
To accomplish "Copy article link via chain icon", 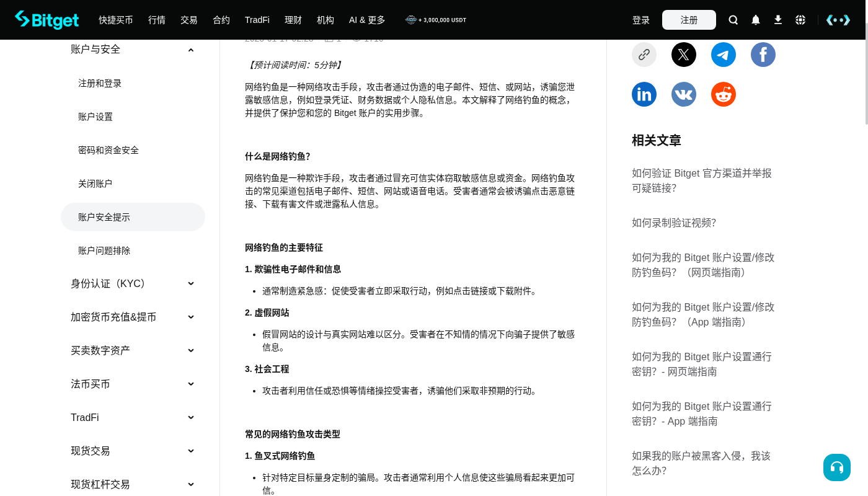I will click(644, 55).
